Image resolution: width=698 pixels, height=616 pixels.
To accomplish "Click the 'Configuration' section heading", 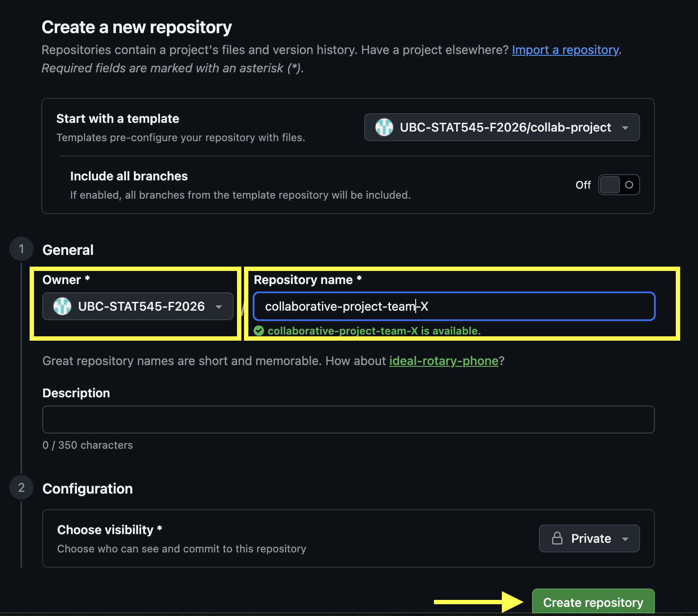I will tap(88, 489).
